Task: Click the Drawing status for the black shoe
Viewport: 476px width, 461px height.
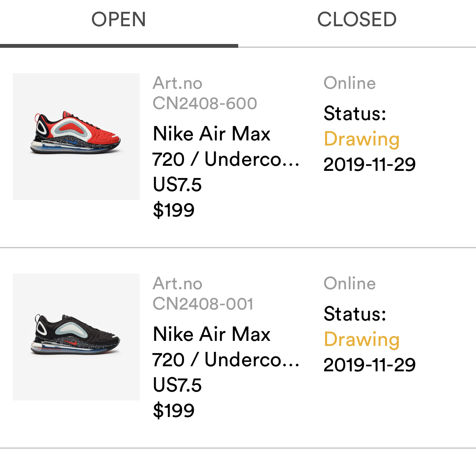Action: [x=361, y=340]
